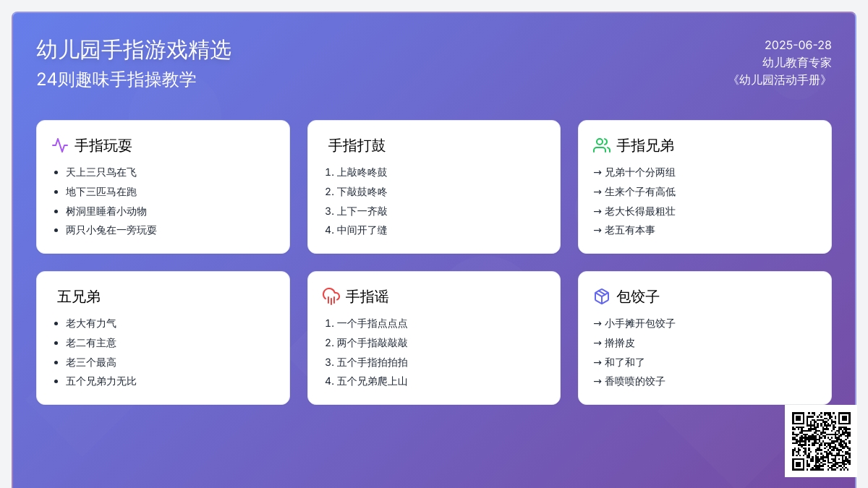Click list item 下敲鼓咚咚
This screenshot has width=868, height=488.
362,192
